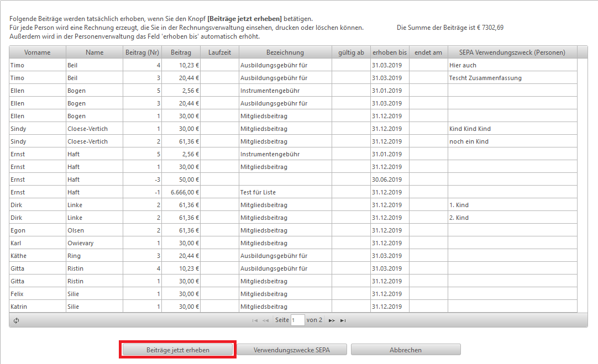This screenshot has width=598, height=364.
Task: Select Ernst Haft's 'Instrumentengebühr' cell
Action: [285, 154]
